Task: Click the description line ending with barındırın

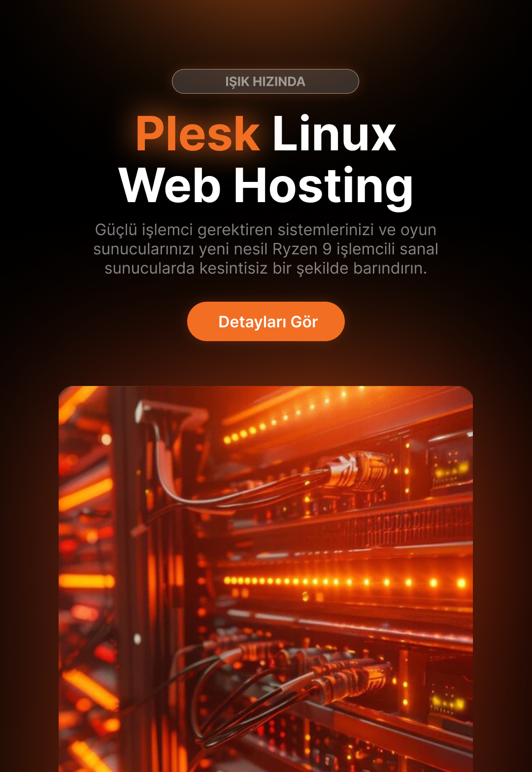Action: (x=266, y=268)
